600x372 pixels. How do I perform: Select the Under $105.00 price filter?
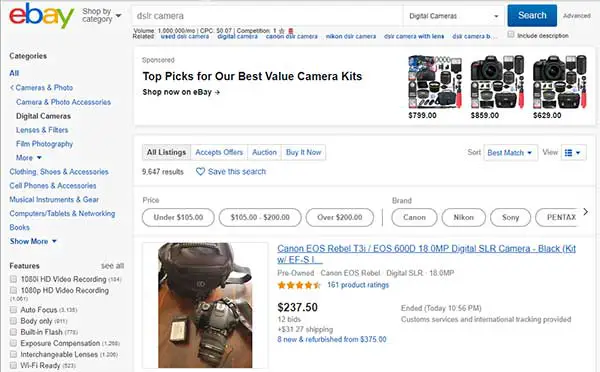178,217
